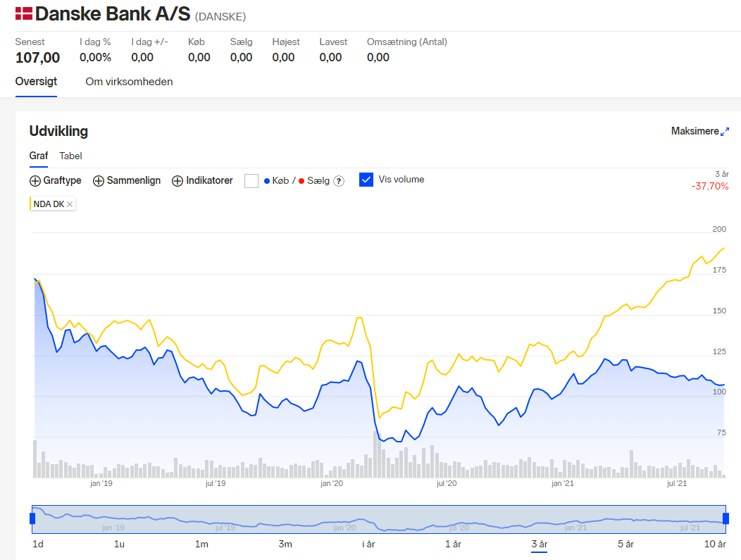
Task: Click the NDA DK tag label
Action: [x=49, y=204]
